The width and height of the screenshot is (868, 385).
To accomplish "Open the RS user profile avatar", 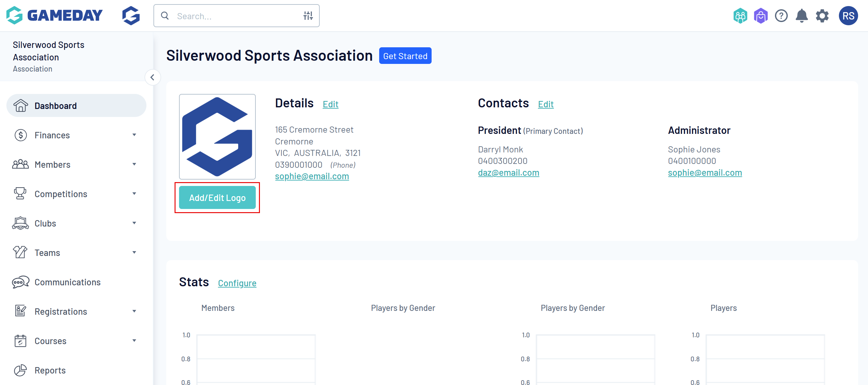I will (x=848, y=16).
